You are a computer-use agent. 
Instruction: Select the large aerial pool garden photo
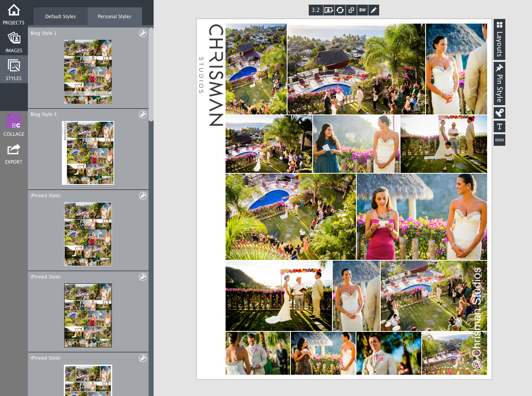[x=291, y=217]
